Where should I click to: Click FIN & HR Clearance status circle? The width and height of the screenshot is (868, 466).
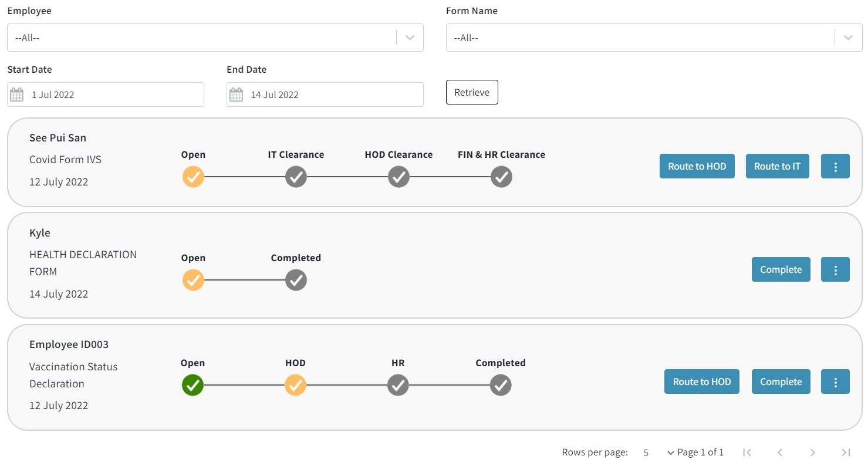[501, 176]
